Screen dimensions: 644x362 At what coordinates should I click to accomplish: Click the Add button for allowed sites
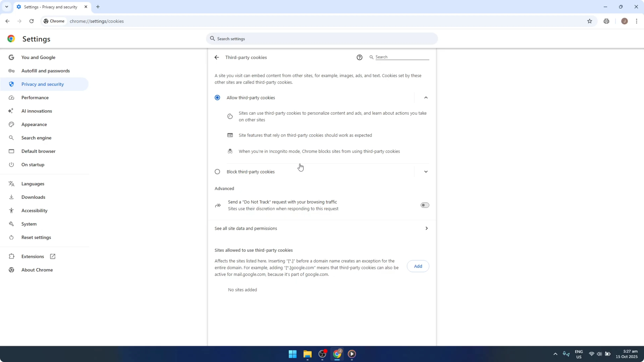point(418,266)
